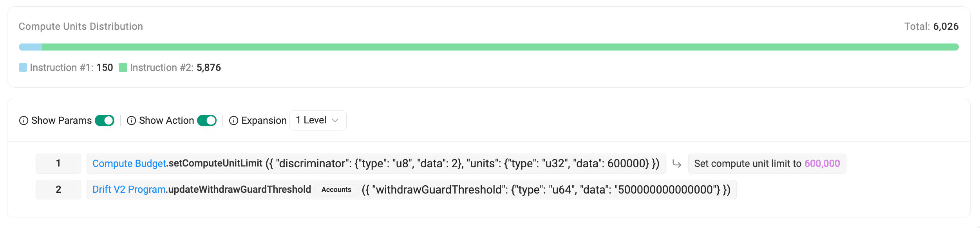This screenshot has width=980, height=228.
Task: Toggle the Show Params switch
Action: [x=105, y=121]
